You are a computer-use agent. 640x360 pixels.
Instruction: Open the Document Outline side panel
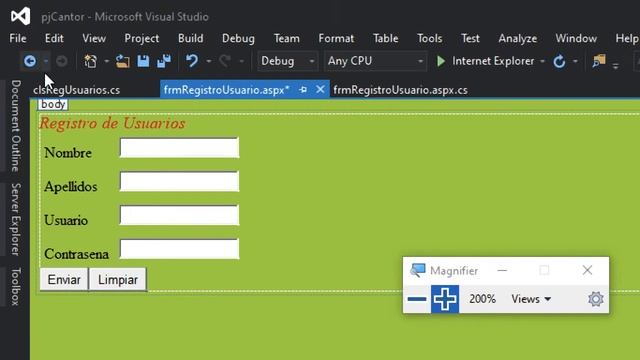(x=15, y=126)
